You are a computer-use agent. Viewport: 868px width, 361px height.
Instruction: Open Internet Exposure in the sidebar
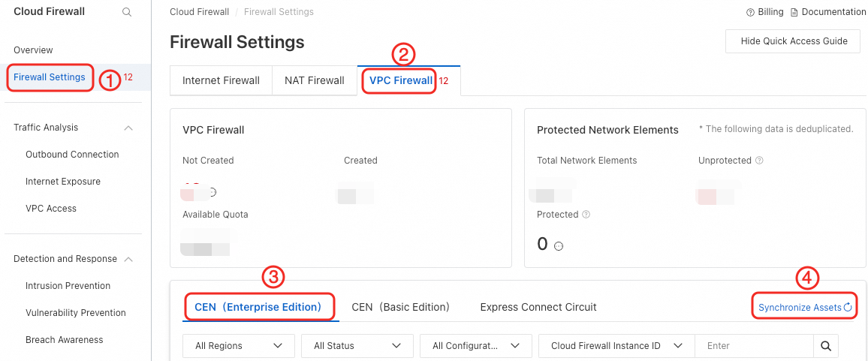(x=63, y=182)
